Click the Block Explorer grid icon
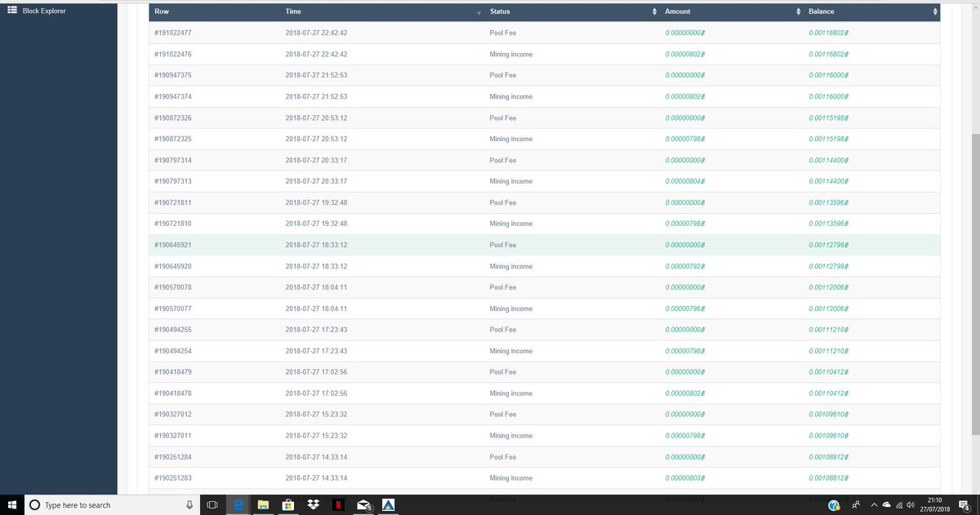Viewport: 980px width, 515px height. [x=12, y=11]
